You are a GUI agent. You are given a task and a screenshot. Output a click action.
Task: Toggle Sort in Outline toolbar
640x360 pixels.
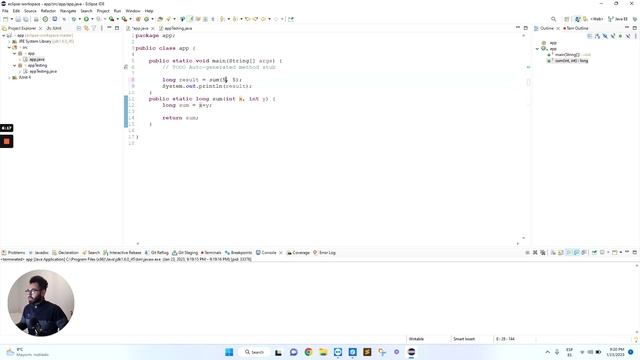pyautogui.click(x=597, y=36)
